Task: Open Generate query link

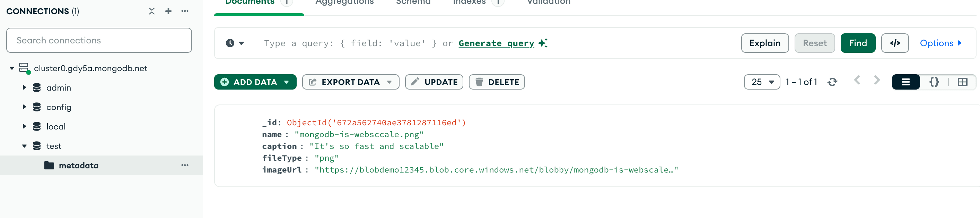Action: click(x=496, y=43)
